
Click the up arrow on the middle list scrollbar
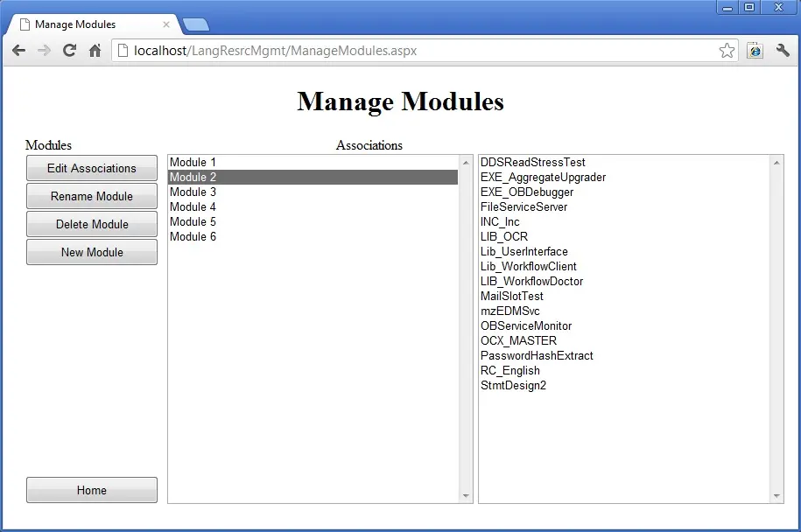click(x=465, y=161)
